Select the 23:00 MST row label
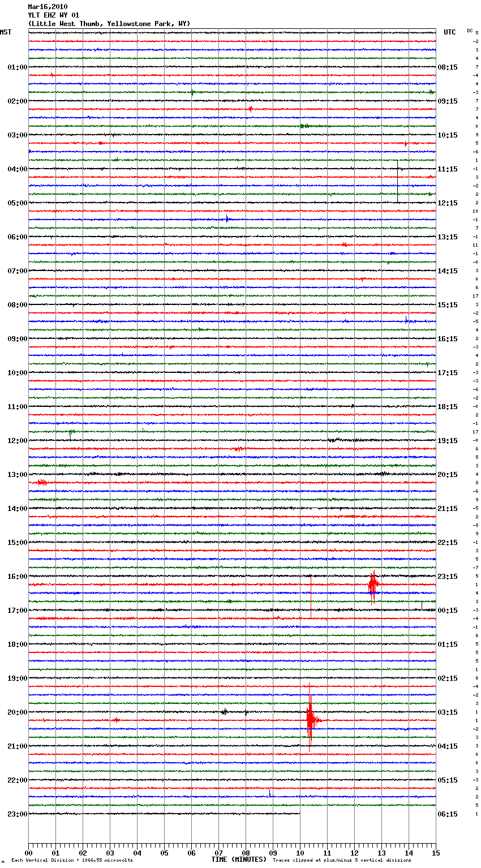 point(18,814)
